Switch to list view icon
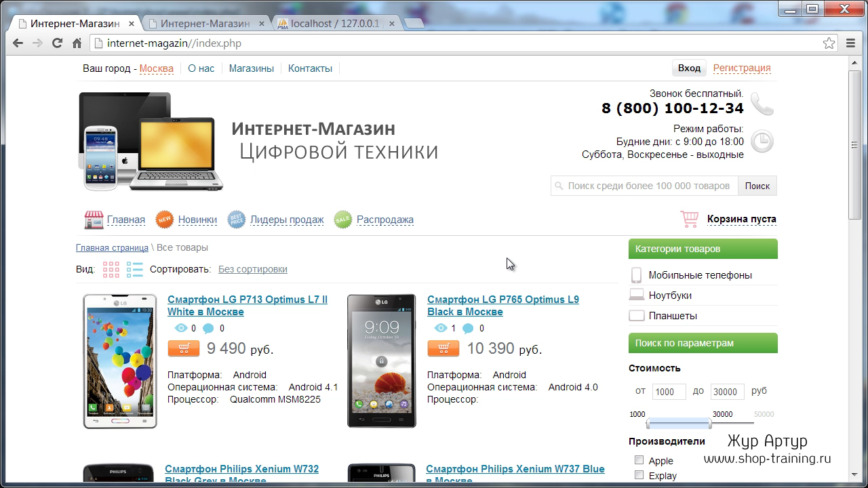The image size is (868, 488). point(134,269)
